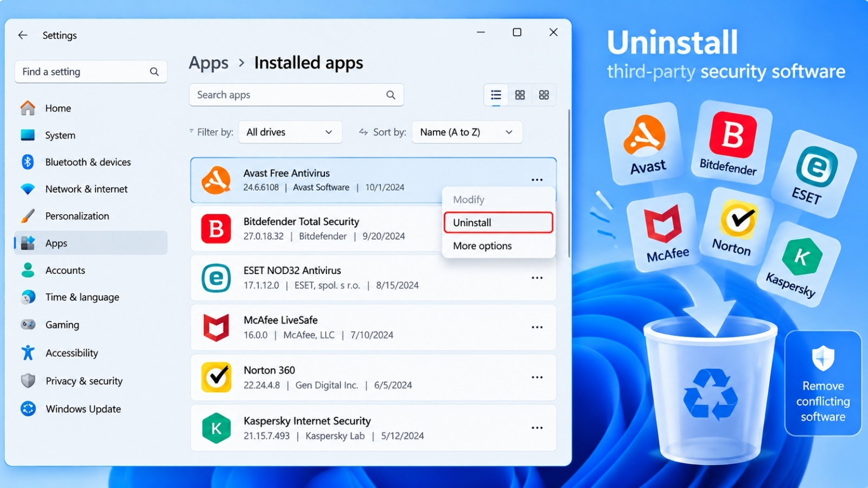Open Accounts settings
Screen dimensions: 868x488
[x=91, y=270]
